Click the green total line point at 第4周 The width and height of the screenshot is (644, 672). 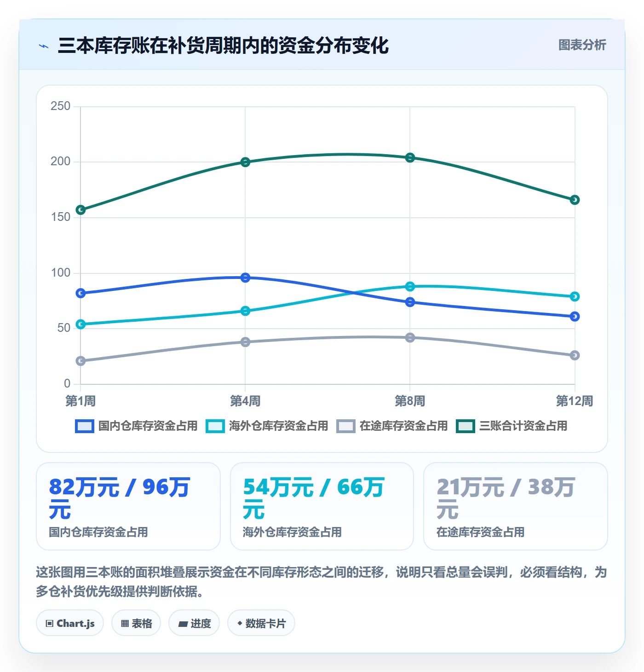pyautogui.click(x=245, y=162)
